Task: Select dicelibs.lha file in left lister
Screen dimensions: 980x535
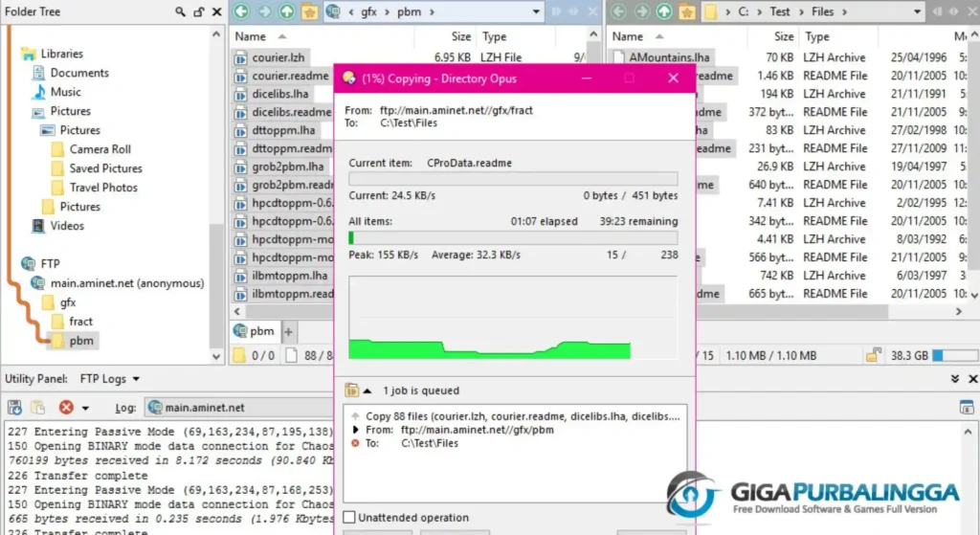Action: [x=280, y=94]
